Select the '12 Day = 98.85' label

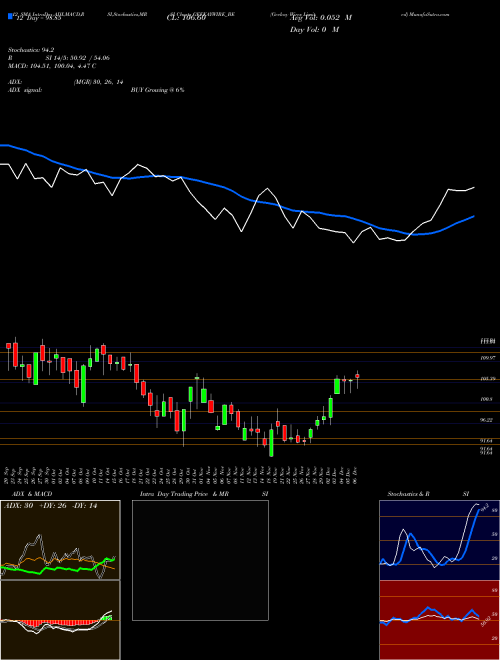(37, 18)
